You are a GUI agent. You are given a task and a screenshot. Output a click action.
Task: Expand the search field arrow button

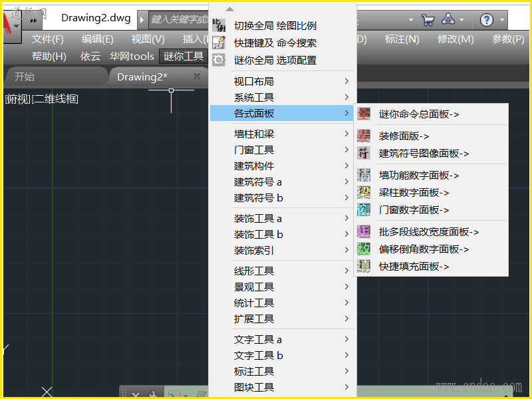pyautogui.click(x=142, y=20)
